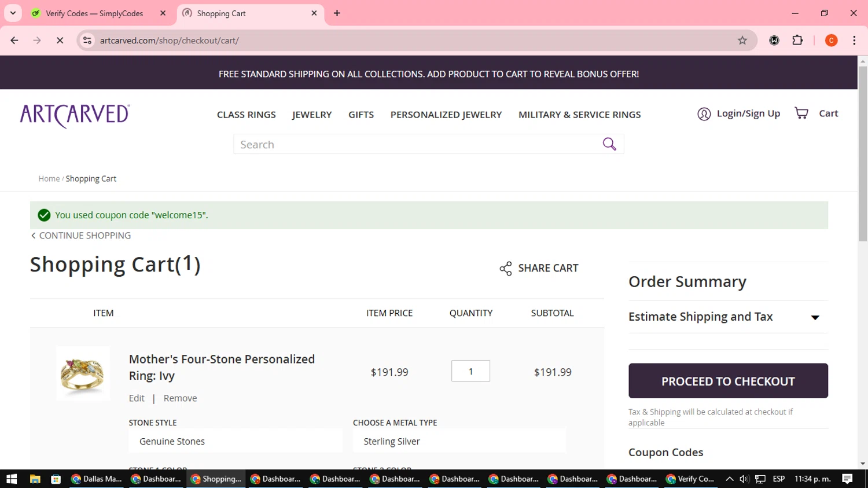
Task: Open Military & Service Rings menu
Action: (x=580, y=115)
